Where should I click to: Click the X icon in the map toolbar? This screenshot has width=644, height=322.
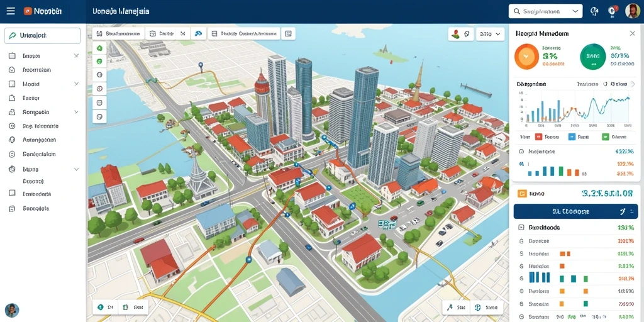coord(183,34)
